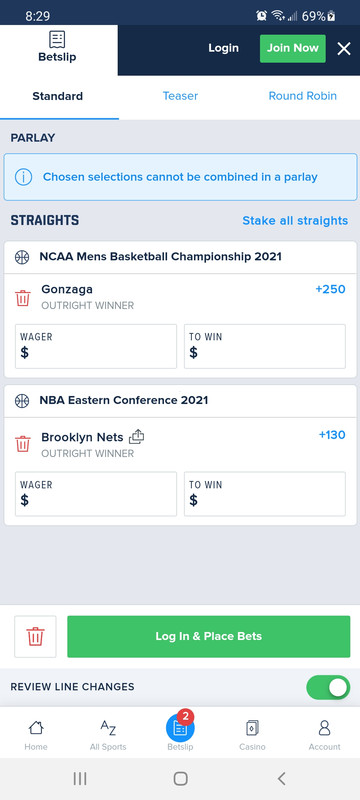This screenshot has width=360, height=800.
Task: Open Account in bottom navigation
Action: 324,735
